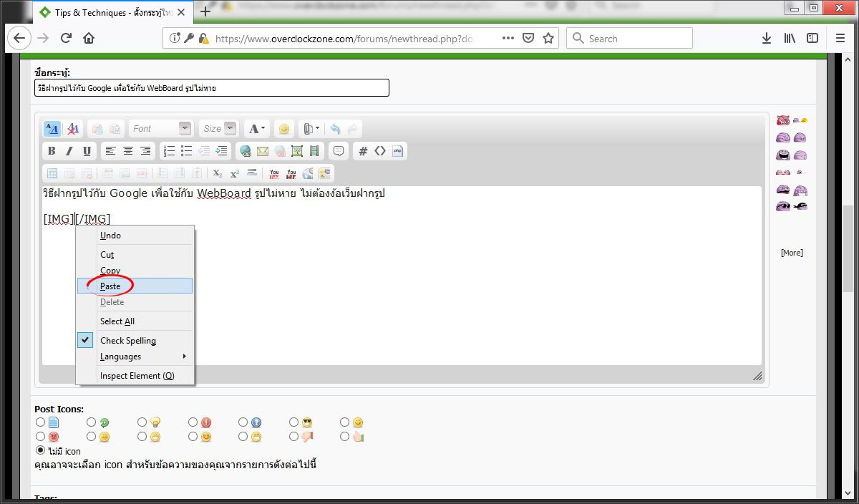Click the [More] smilies link

coord(792,253)
